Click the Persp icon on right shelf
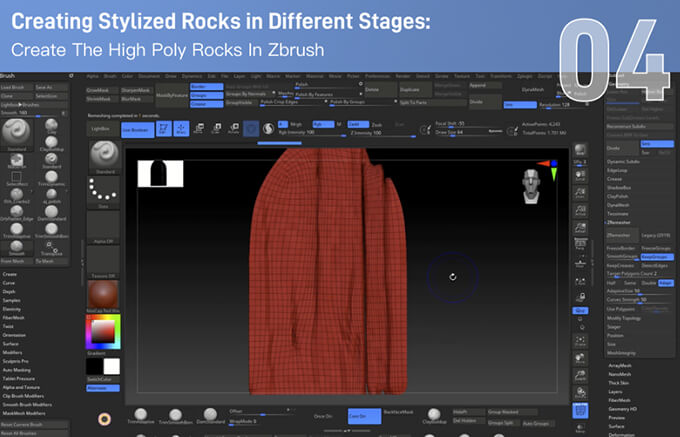 (580, 245)
